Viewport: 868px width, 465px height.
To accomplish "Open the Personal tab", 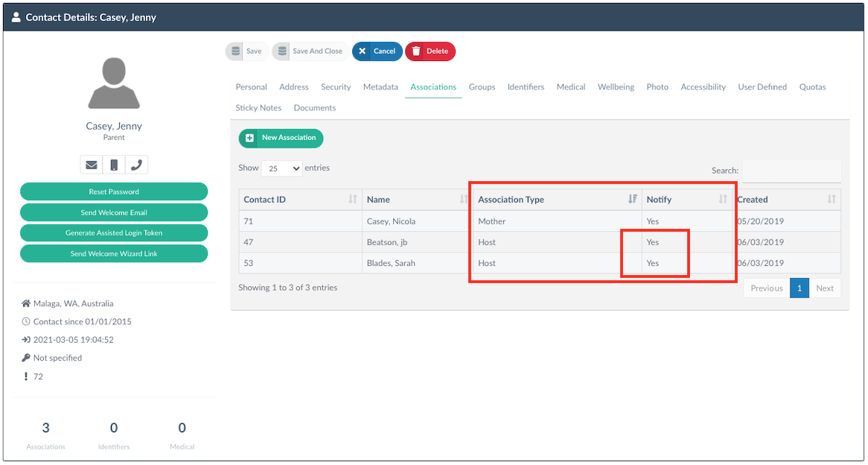I will (252, 87).
